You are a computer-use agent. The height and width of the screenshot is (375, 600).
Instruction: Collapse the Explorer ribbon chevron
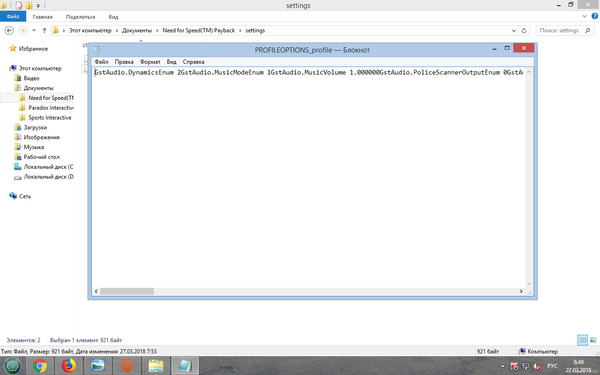[x=584, y=16]
